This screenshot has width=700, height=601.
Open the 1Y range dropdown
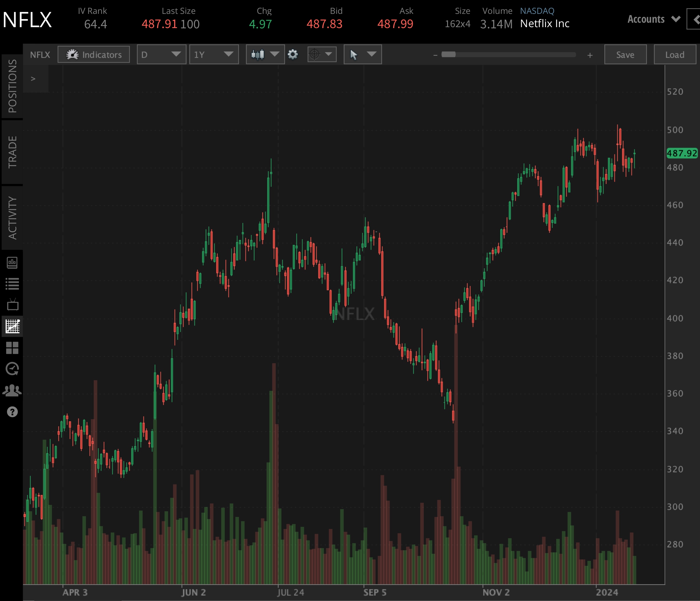pyautogui.click(x=214, y=54)
